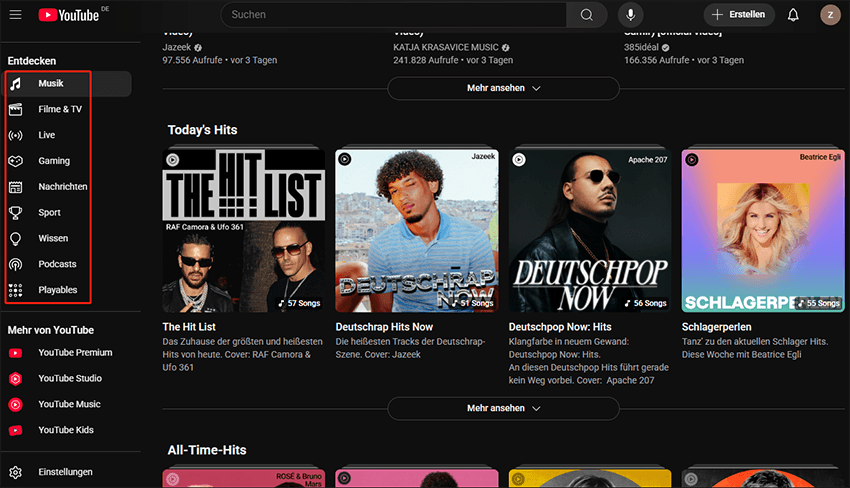Click the Erstellen create button

[739, 15]
